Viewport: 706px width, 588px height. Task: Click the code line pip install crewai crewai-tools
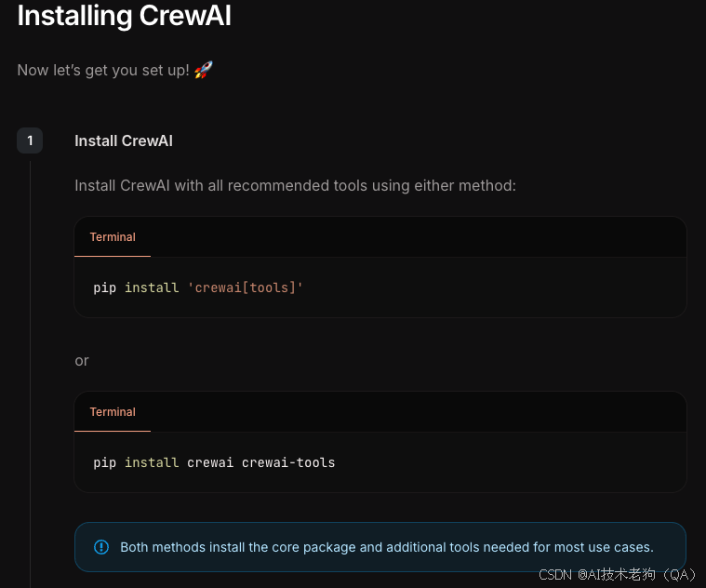coord(214,462)
